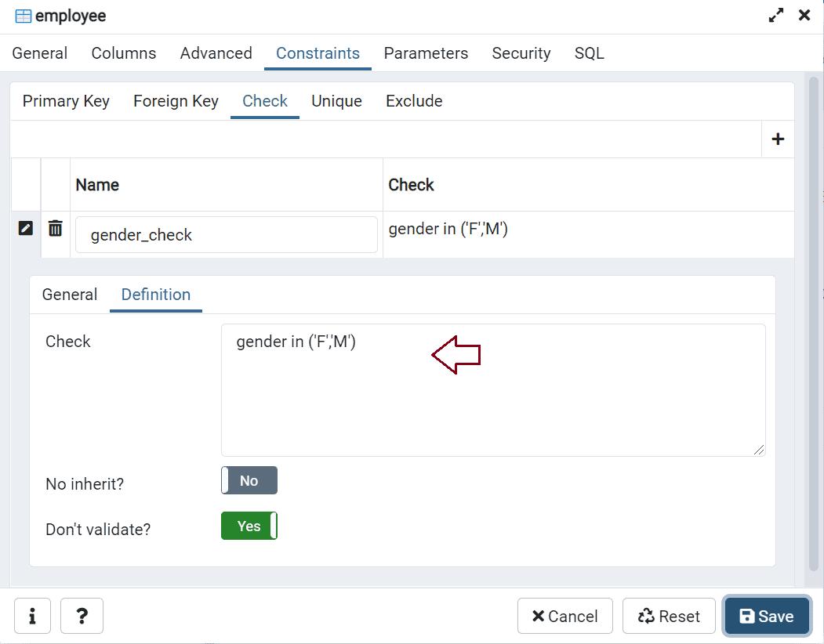Viewport: 824px width, 644px height.
Task: Delete gender_check constraint with trash icon
Action: click(56, 228)
